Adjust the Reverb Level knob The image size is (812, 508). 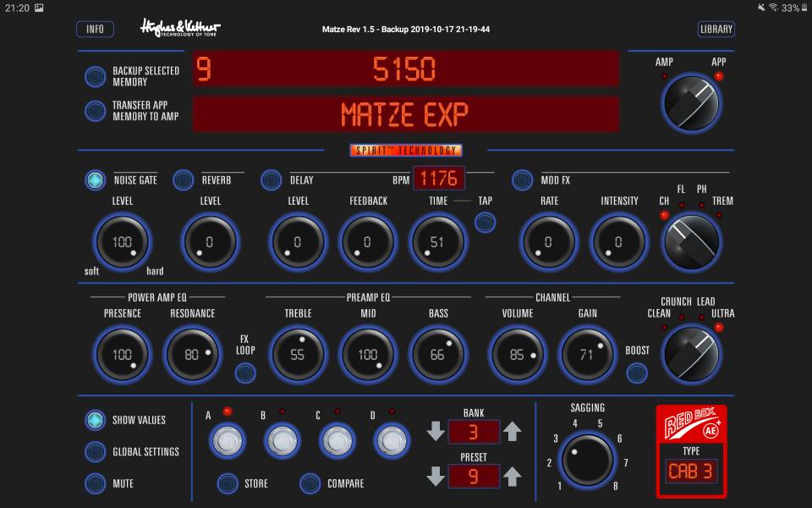click(211, 242)
